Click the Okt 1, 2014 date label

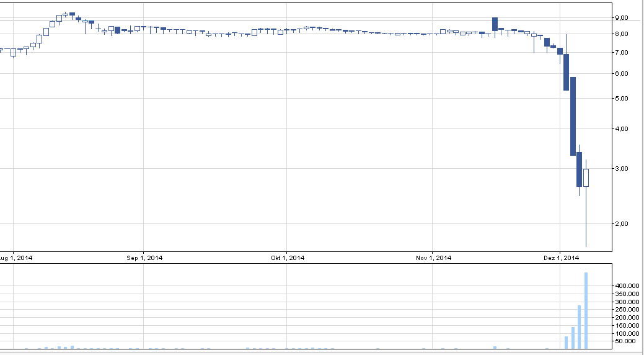[x=288, y=258]
